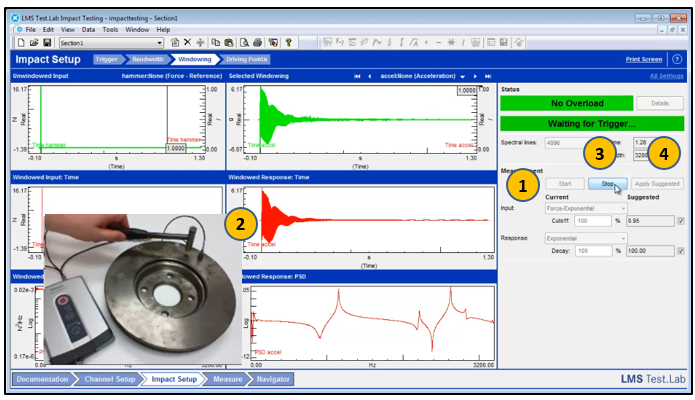Click the Save floppy disk icon
The height and width of the screenshot is (400, 695).
click(x=46, y=43)
